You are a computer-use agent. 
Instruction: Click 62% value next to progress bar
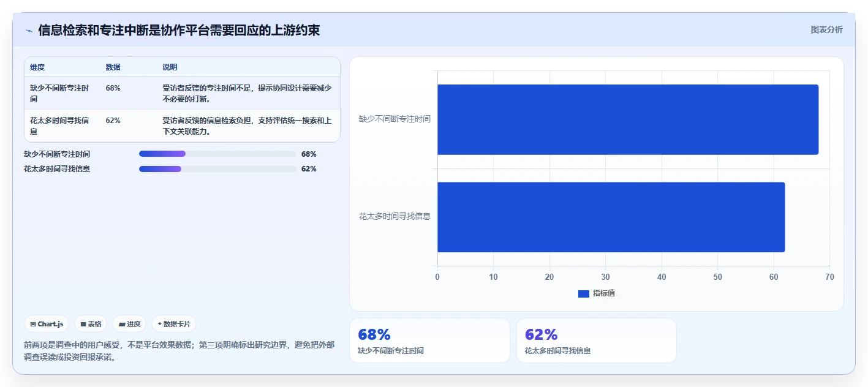pos(309,169)
